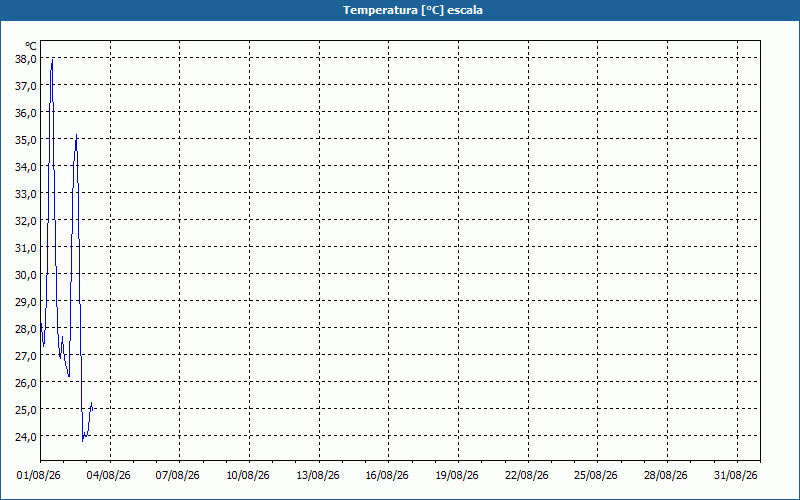Click the 35,0 axis label
Image resolution: width=800 pixels, height=500 pixels.
(26, 140)
